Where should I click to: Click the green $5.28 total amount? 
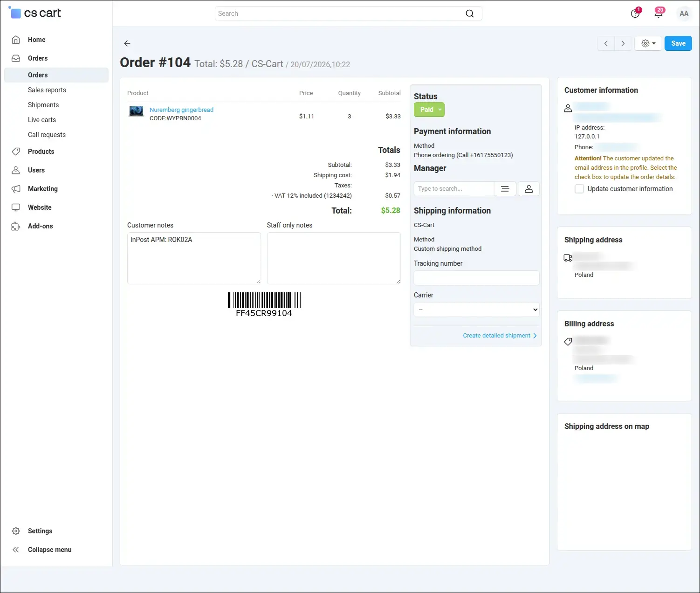click(391, 211)
